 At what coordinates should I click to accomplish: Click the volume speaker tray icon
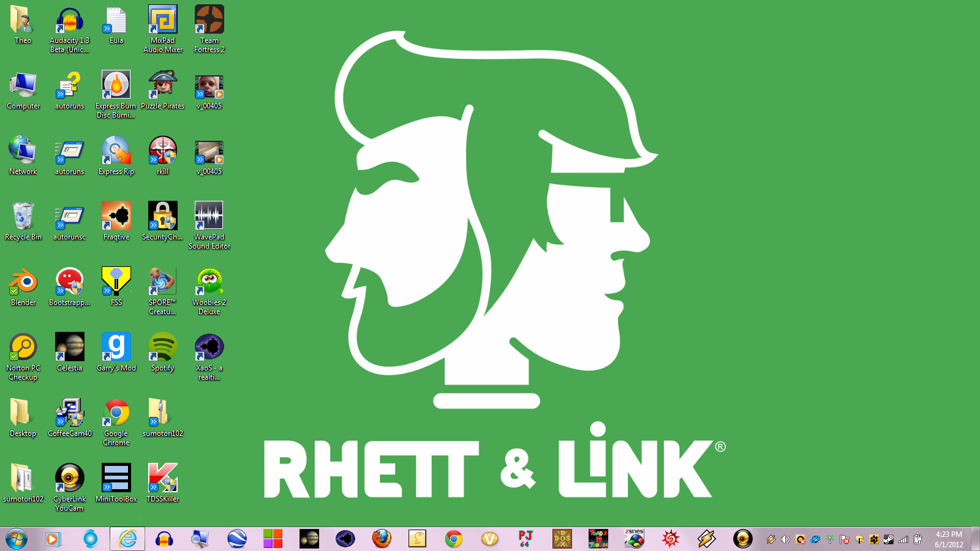point(785,539)
